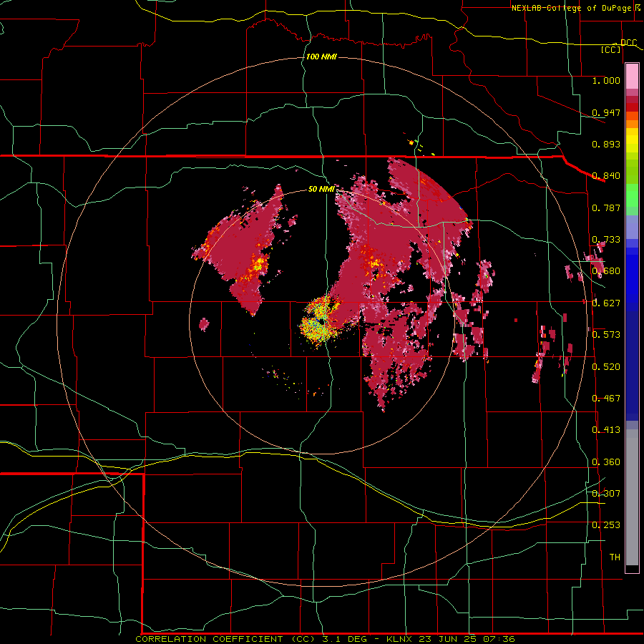Click the 100 NMI range ring label
The width and height of the screenshot is (644, 644).
coord(321,57)
